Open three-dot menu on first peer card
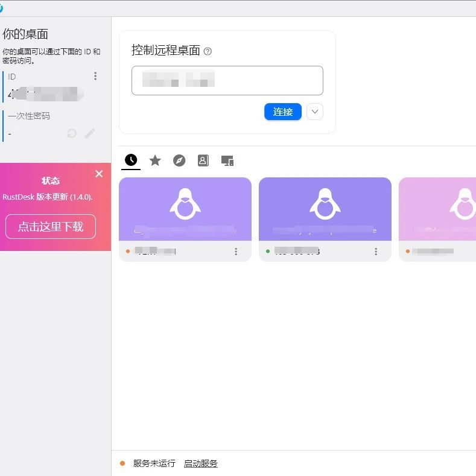Screen dimensions: 476x476 236,252
